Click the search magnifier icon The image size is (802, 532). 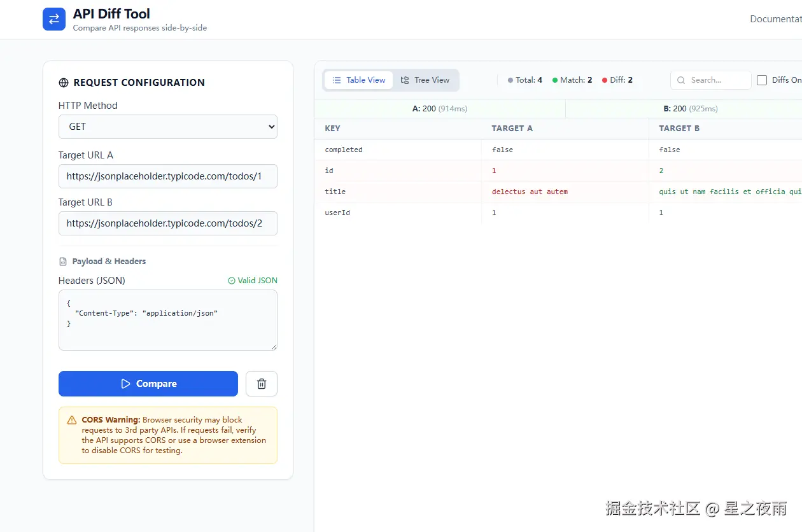point(681,80)
